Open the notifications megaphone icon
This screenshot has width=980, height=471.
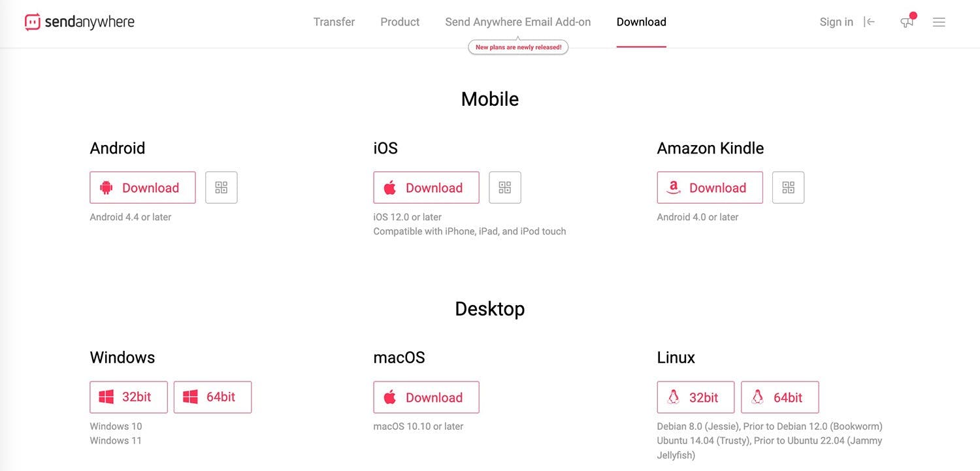click(907, 22)
